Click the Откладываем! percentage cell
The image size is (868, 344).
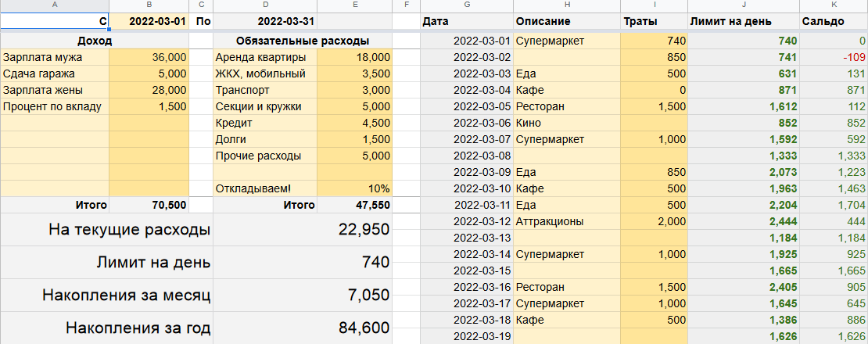click(x=355, y=188)
